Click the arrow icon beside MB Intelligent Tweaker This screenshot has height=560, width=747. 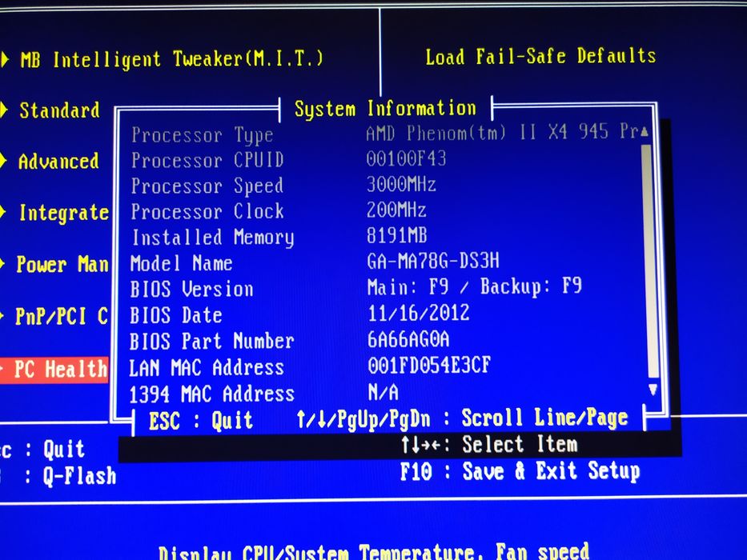click(x=5, y=60)
